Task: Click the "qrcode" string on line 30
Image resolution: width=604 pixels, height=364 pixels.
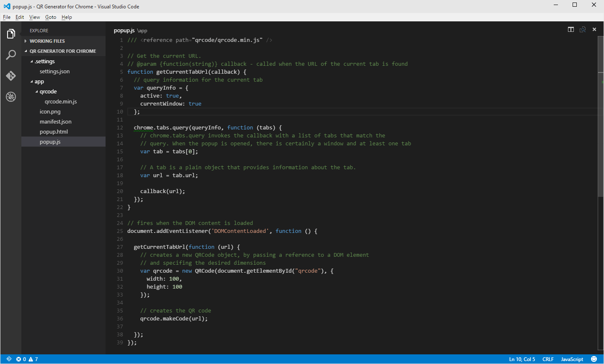Action: coord(308,271)
